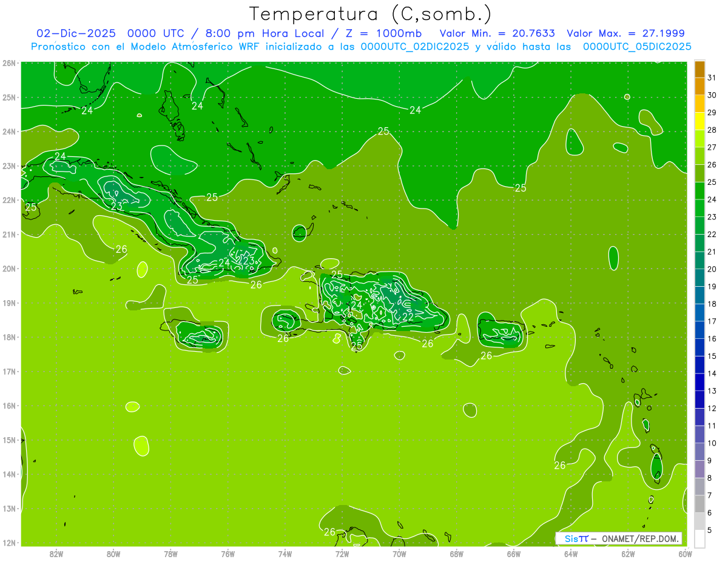This screenshot has height=562, width=728.
Task: Click the 23N latitude axis label
Action: [x=8, y=166]
